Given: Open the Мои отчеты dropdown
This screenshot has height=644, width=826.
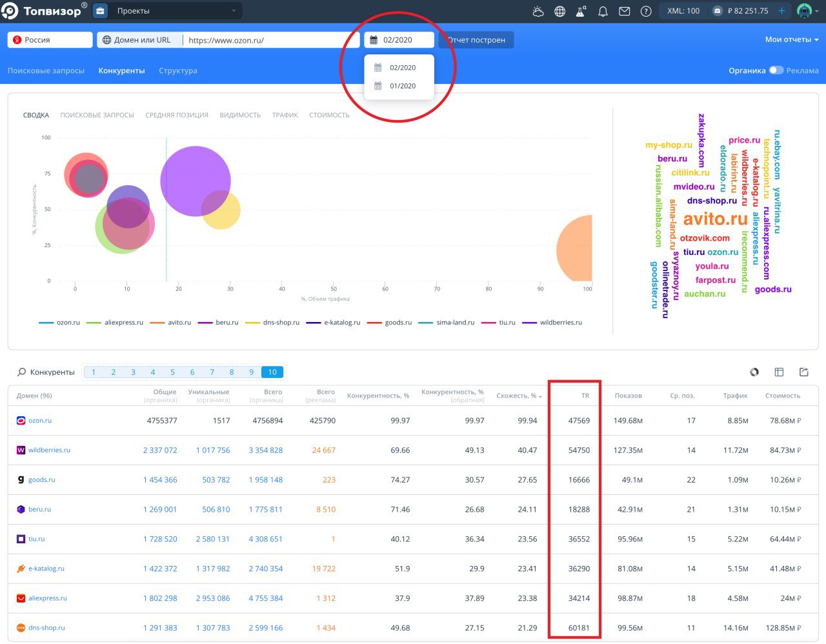Looking at the screenshot, I should (x=791, y=40).
